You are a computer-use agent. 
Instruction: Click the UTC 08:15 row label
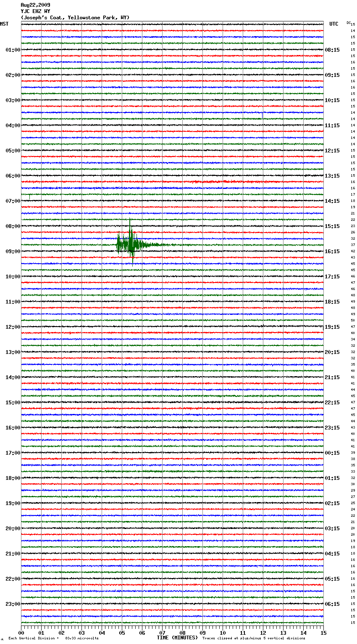pyautogui.click(x=332, y=50)
